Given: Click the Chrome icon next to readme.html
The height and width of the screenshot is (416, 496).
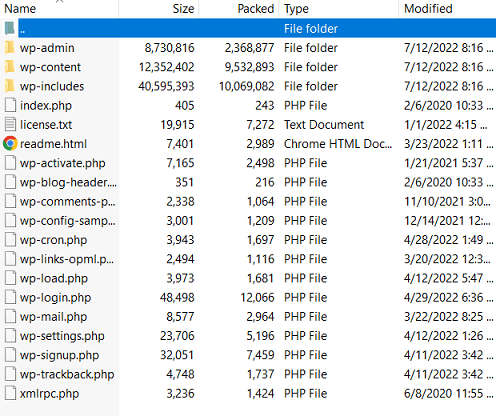Looking at the screenshot, I should pyautogui.click(x=10, y=144).
